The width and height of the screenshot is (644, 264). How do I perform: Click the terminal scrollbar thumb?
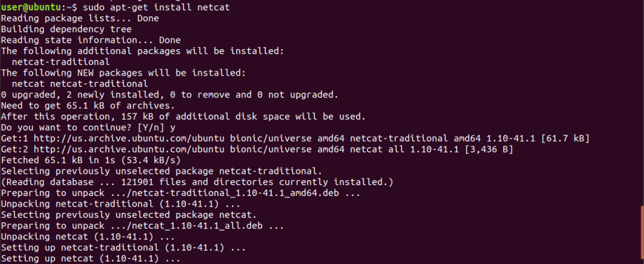point(642,234)
